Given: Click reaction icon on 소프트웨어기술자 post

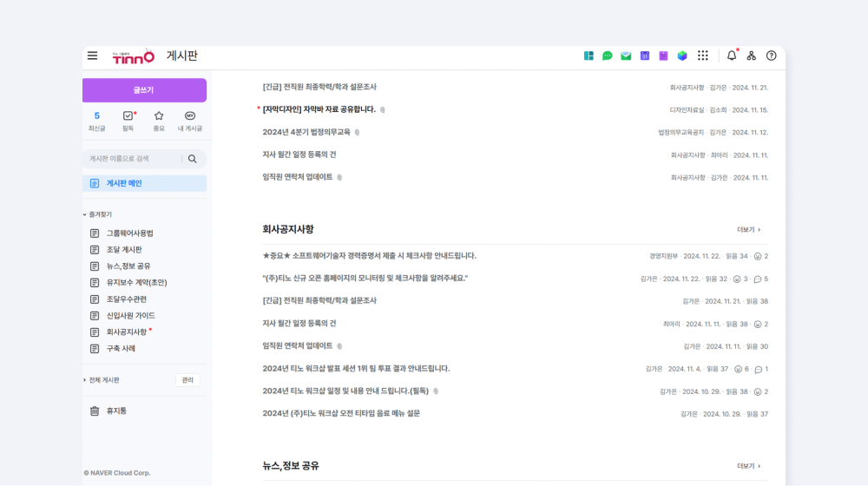Looking at the screenshot, I should click(x=758, y=256).
